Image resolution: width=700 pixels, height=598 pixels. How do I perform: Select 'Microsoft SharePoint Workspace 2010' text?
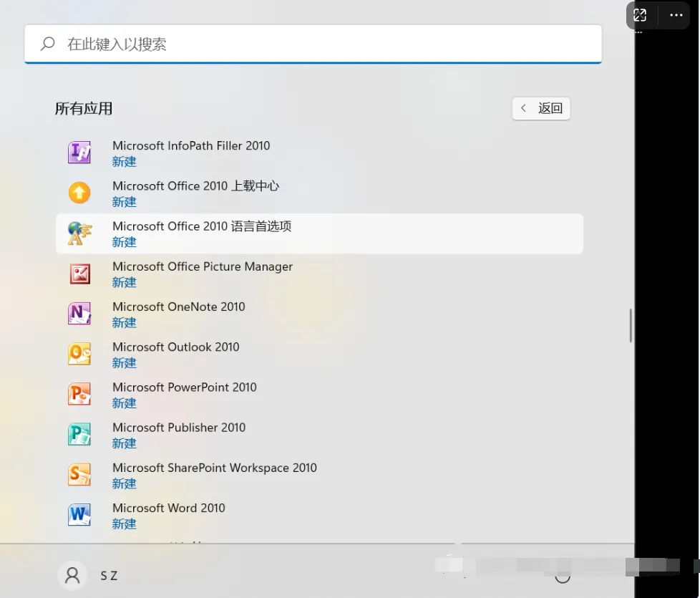coord(215,468)
